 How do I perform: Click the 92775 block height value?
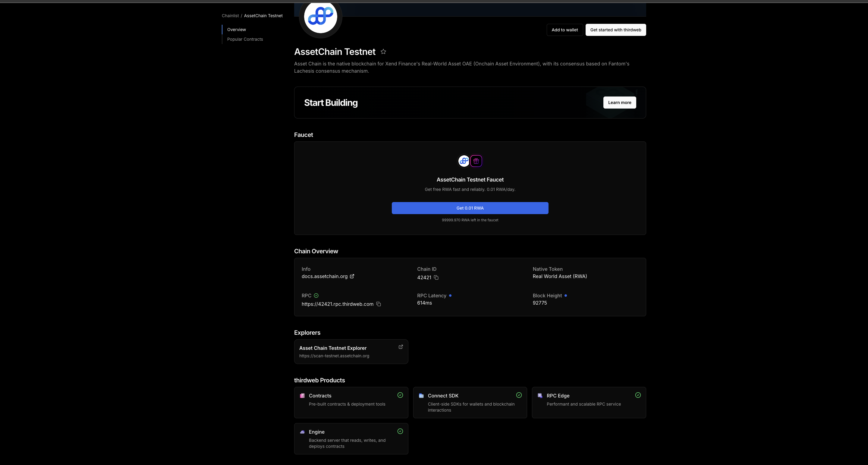pos(539,303)
